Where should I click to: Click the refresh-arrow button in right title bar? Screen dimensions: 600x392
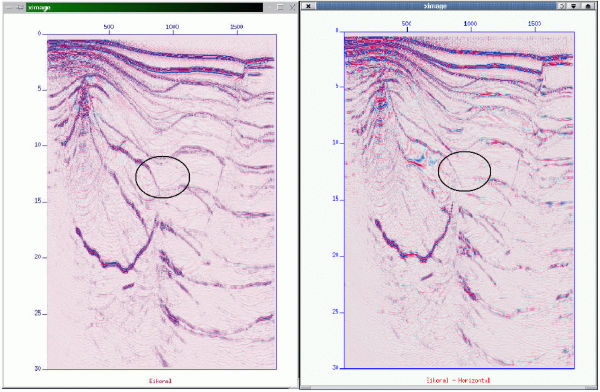561,6
